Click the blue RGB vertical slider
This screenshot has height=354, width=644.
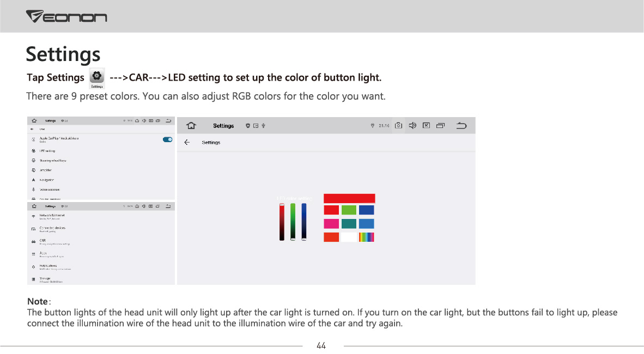click(304, 222)
